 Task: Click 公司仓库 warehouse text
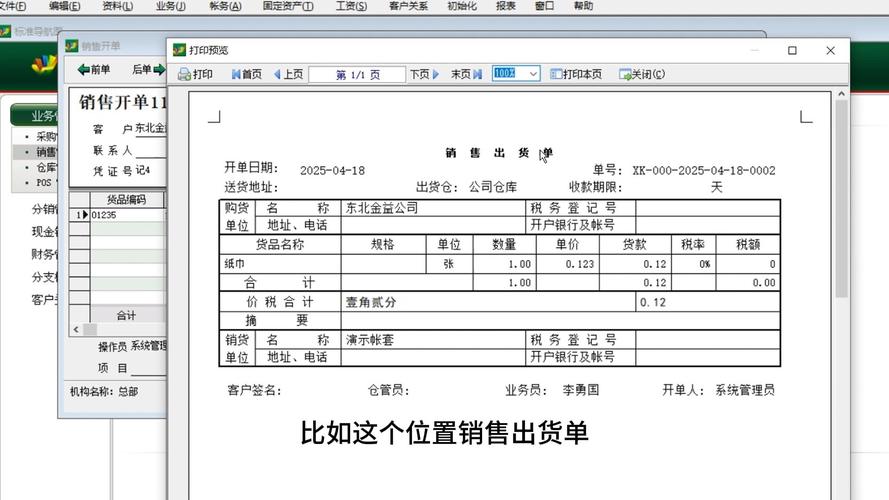click(493, 187)
